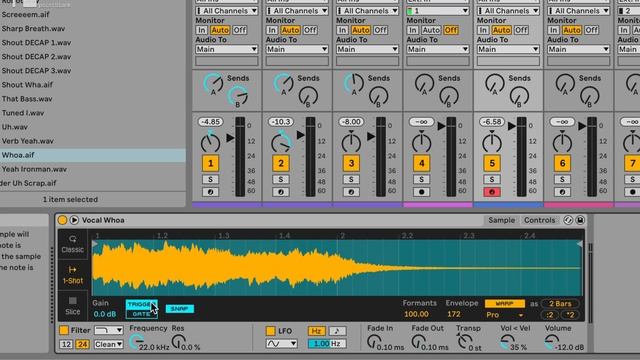Select Classic playback mode
This screenshot has width=640, height=360.
tap(73, 244)
